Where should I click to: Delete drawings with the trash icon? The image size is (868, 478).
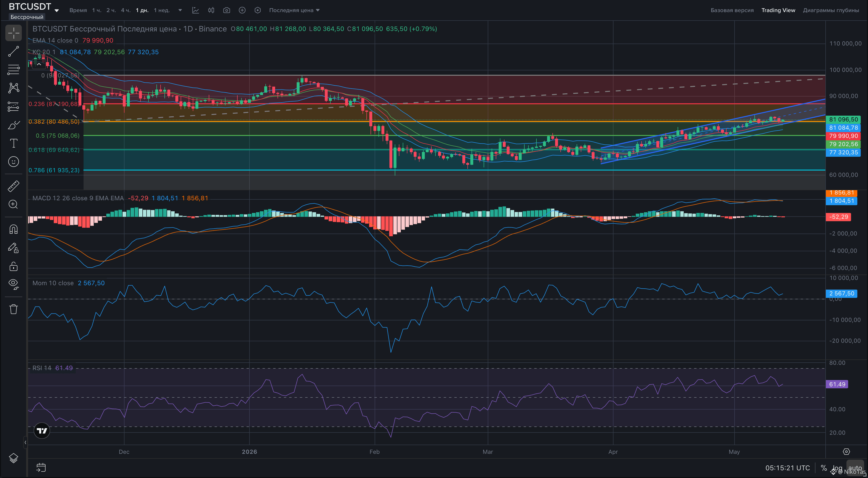[14, 309]
